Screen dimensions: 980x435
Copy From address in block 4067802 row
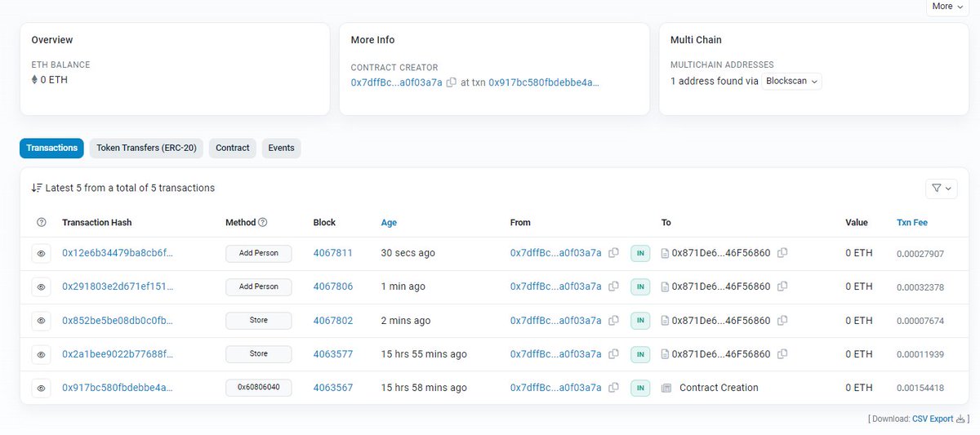(x=614, y=321)
